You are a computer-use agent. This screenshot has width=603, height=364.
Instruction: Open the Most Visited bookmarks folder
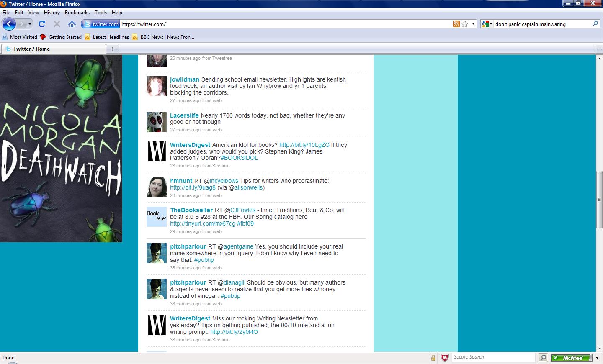[x=20, y=37]
